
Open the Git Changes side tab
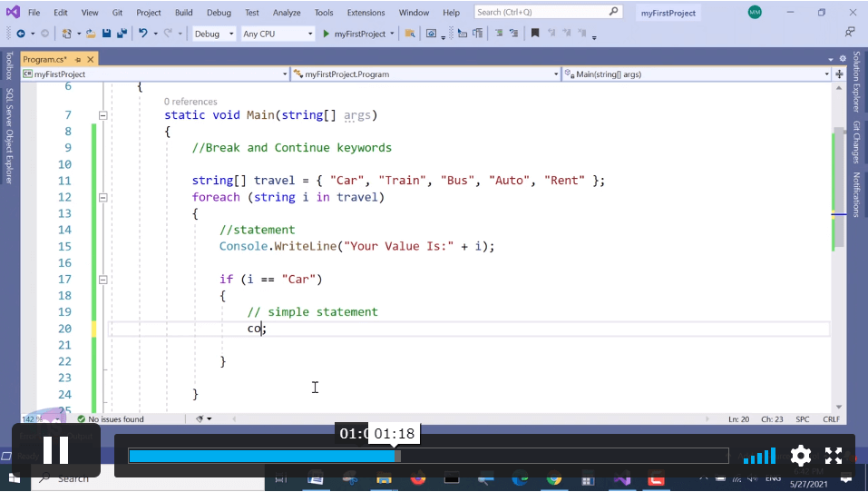pyautogui.click(x=856, y=142)
